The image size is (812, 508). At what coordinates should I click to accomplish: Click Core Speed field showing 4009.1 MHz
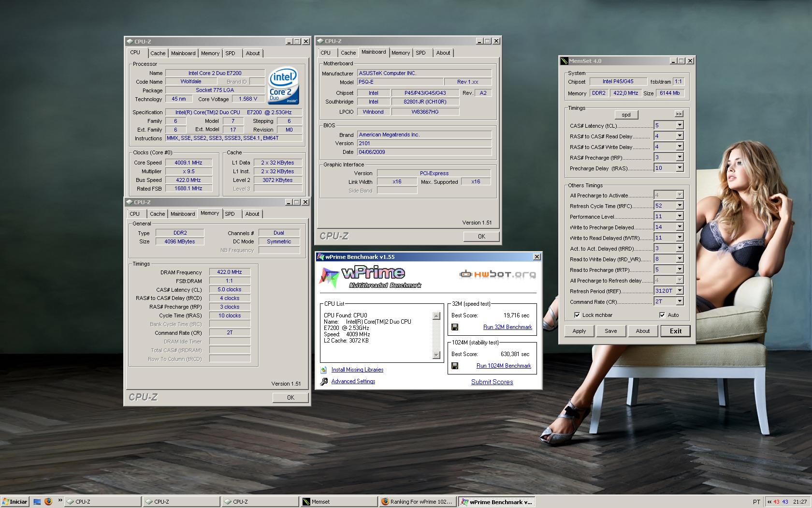pyautogui.click(x=189, y=163)
